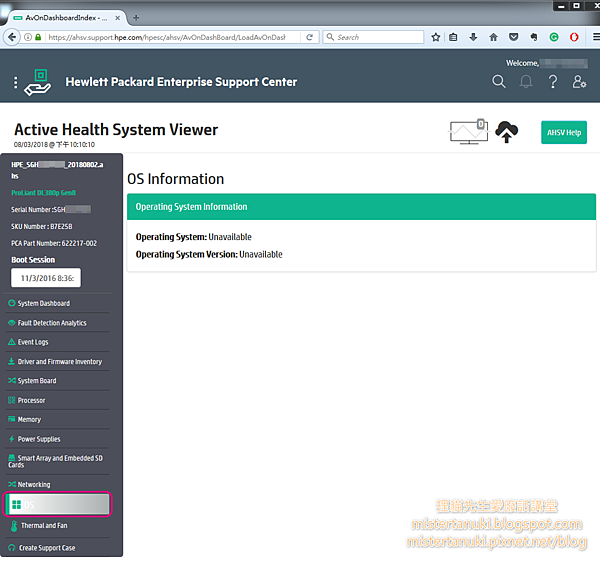Click the question mark help icon
This screenshot has height=561, width=600.
(553, 82)
